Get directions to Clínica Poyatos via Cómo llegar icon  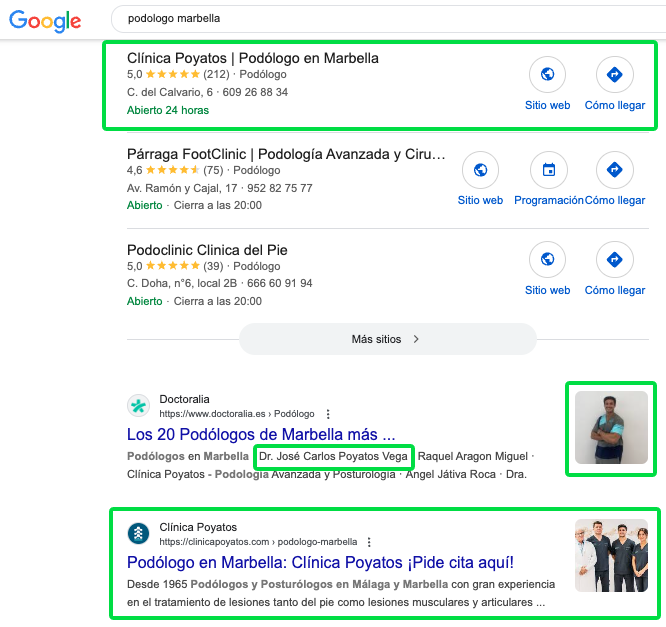tap(615, 74)
